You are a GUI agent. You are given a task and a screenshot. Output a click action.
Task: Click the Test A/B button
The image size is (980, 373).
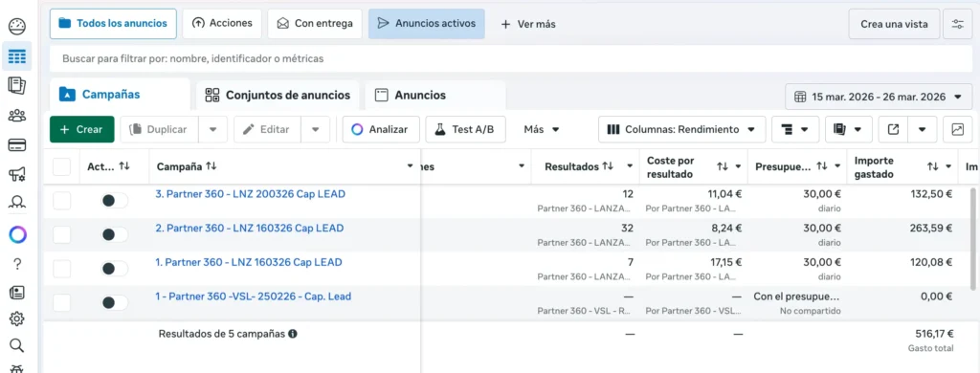(466, 129)
